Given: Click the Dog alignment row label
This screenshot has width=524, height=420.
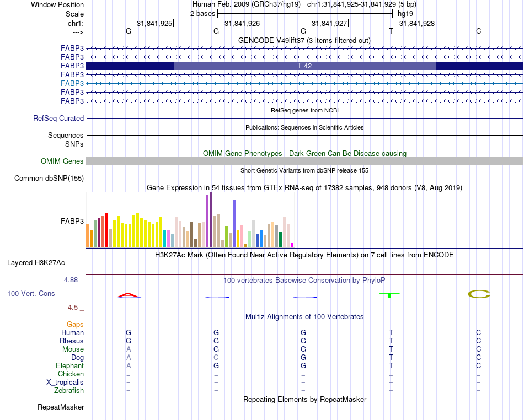Looking at the screenshot, I should coord(78,358).
